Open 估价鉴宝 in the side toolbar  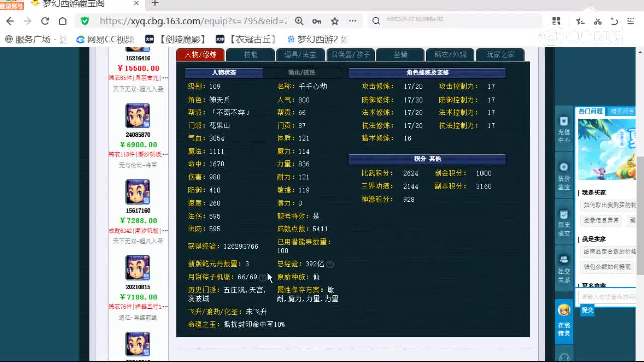coord(563,176)
